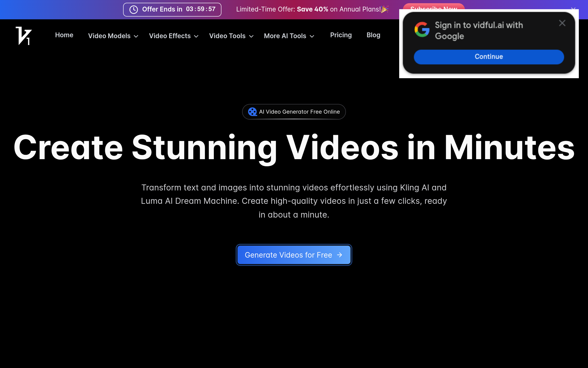Open the Video Models menu label

[x=109, y=36]
